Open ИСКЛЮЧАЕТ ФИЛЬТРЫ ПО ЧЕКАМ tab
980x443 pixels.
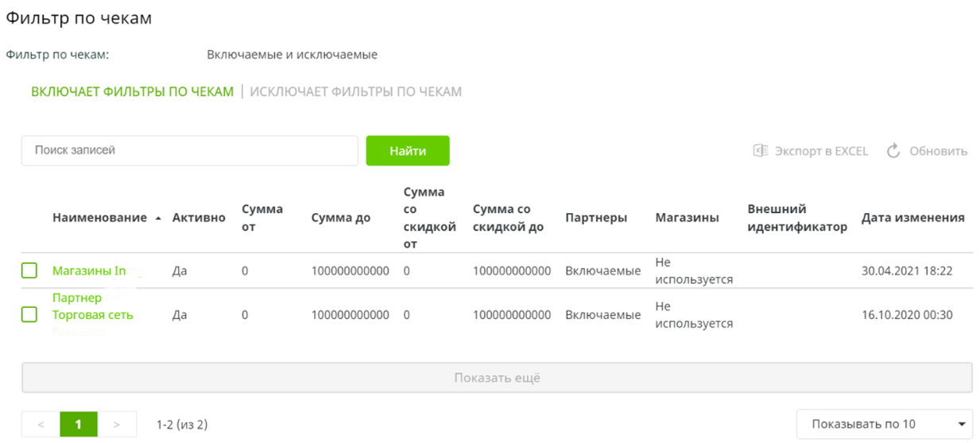pyautogui.click(x=355, y=91)
